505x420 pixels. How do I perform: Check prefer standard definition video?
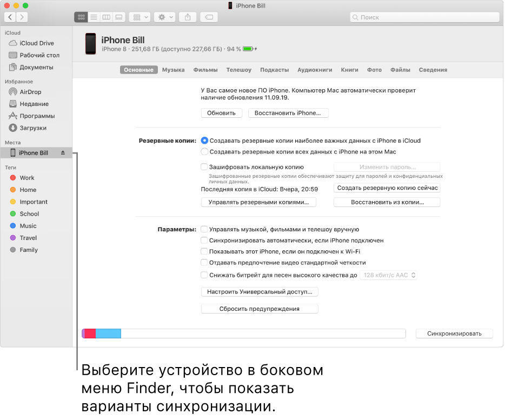point(204,263)
